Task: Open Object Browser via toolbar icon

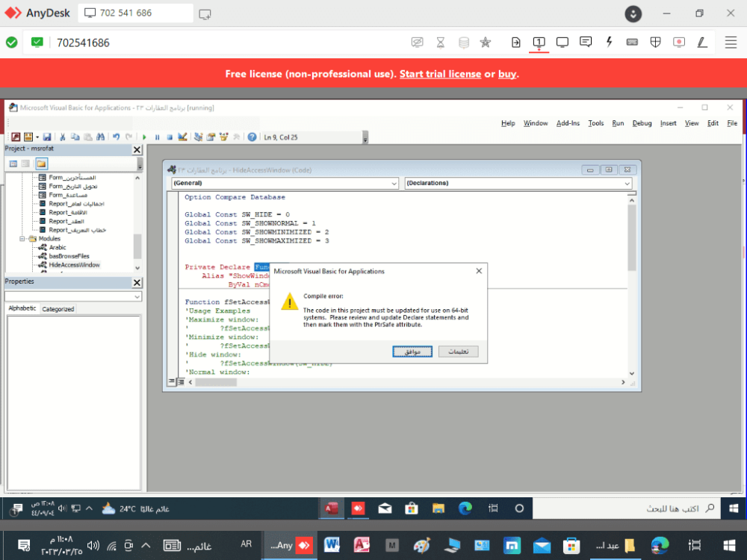Action: pos(224,137)
